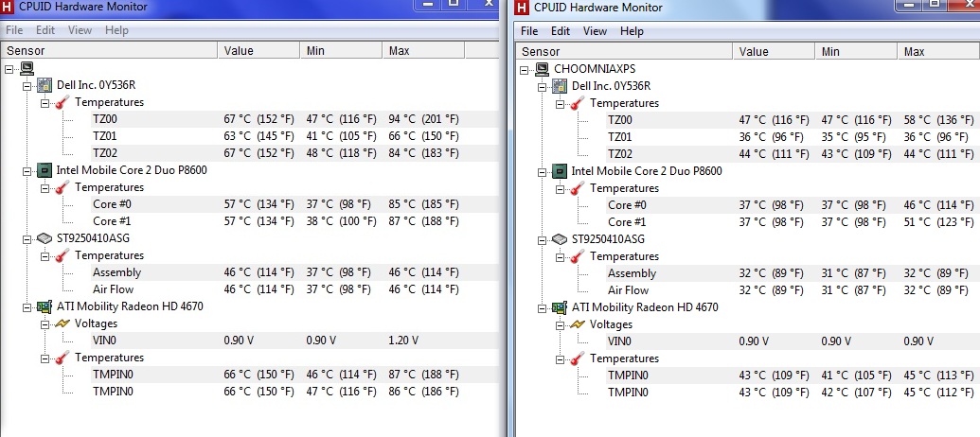Click thermometer icon under Dell Inc. in left window
980x437 pixels.
click(x=62, y=102)
